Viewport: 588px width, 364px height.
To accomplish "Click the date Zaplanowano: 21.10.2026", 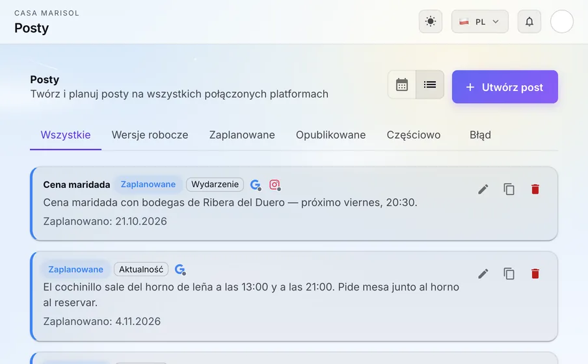I will click(105, 221).
